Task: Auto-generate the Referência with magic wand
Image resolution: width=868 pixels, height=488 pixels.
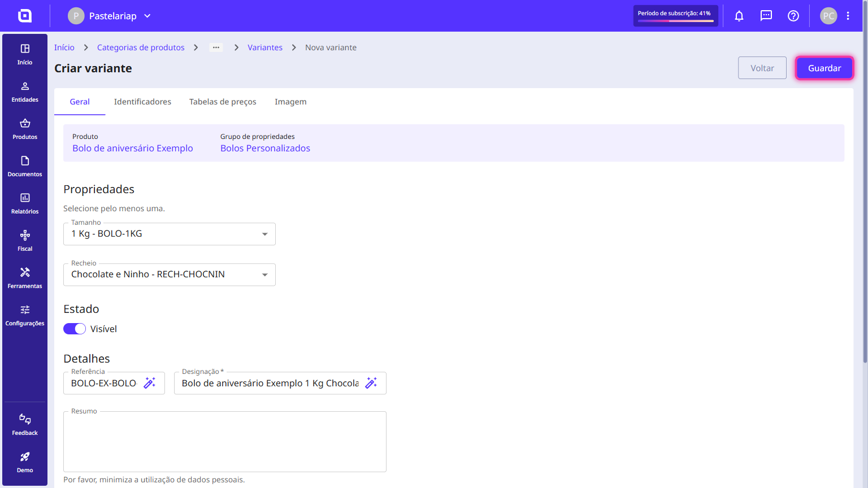Action: click(x=150, y=383)
